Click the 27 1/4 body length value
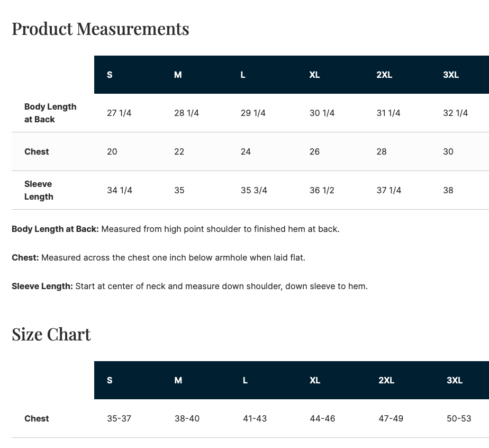The height and width of the screenshot is (448, 489). pos(119,113)
